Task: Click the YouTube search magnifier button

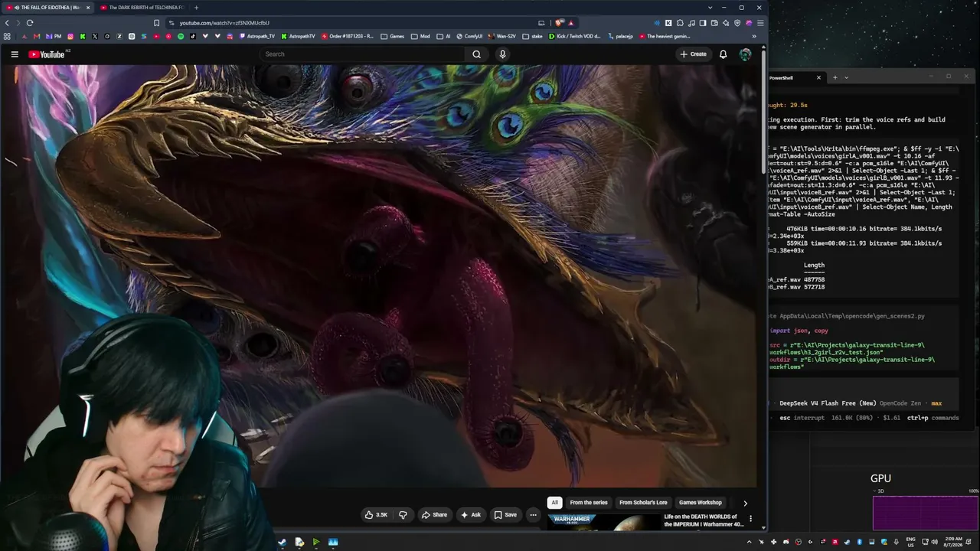Action: click(476, 54)
